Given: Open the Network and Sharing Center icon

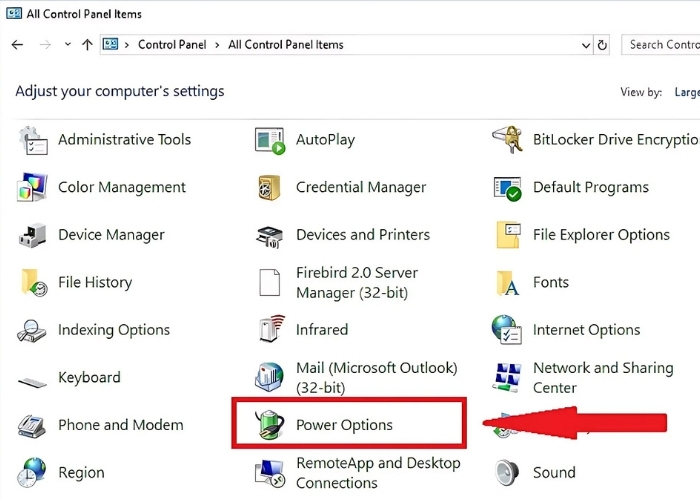Looking at the screenshot, I should click(508, 378).
